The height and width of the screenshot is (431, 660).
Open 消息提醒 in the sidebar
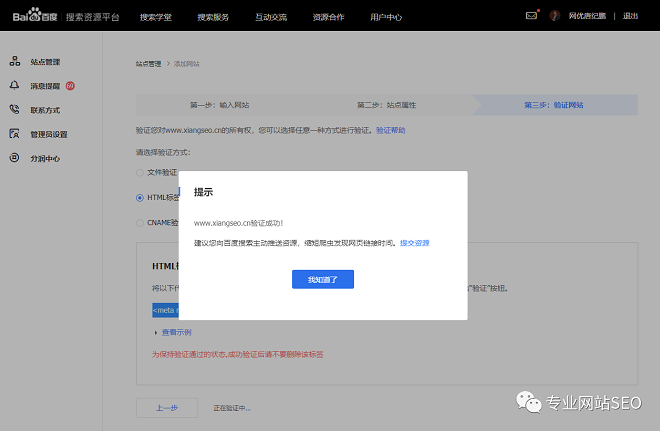coord(45,86)
